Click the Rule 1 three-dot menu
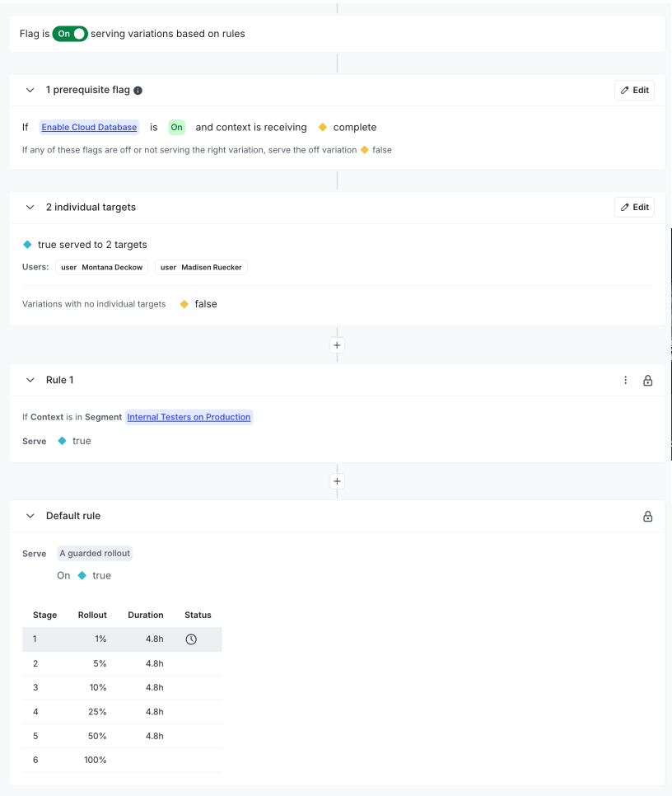 (x=625, y=380)
